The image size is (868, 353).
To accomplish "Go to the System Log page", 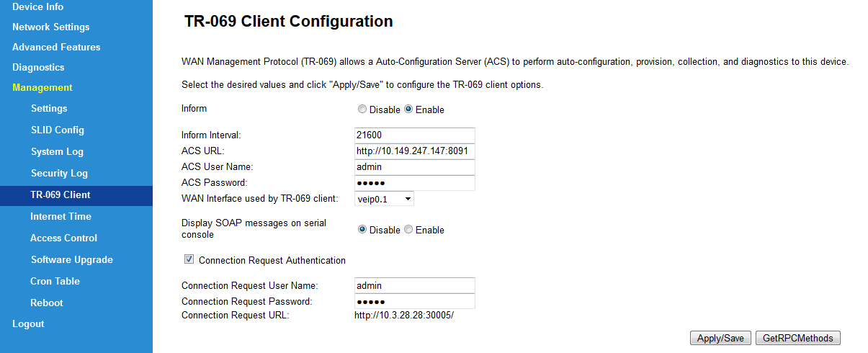I will coord(57,152).
